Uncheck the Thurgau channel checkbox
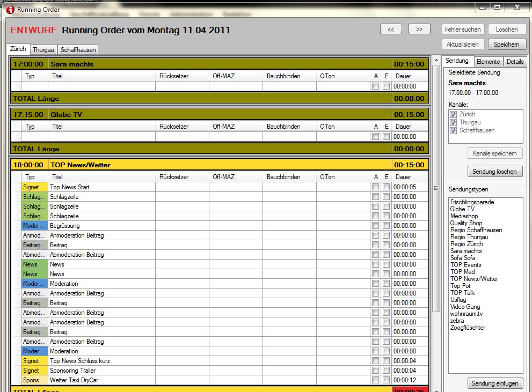Image resolution: width=532 pixels, height=392 pixels. [x=454, y=122]
